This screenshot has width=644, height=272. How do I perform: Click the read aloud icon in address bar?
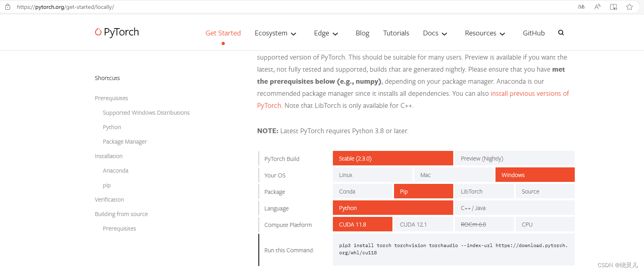pyautogui.click(x=597, y=7)
